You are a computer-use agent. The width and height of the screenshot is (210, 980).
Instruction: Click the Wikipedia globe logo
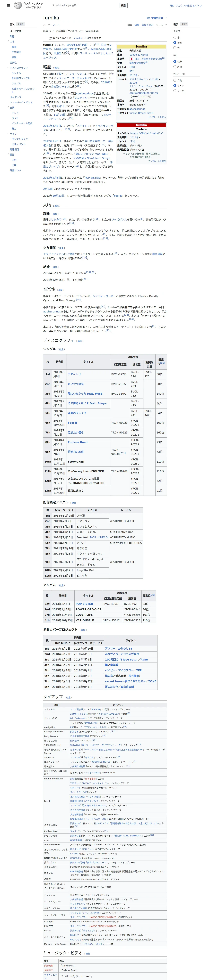[x=17, y=5]
